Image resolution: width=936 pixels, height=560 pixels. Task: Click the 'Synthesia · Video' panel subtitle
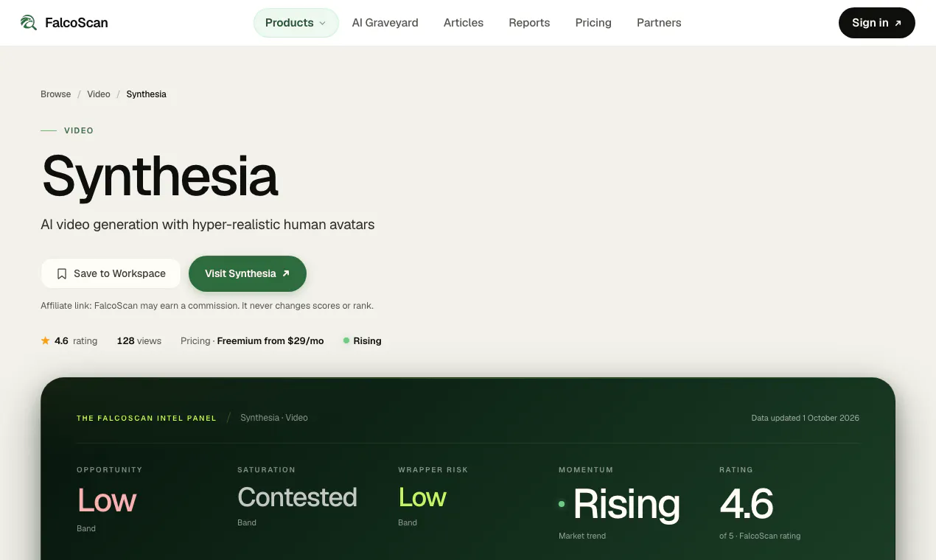[x=274, y=418]
